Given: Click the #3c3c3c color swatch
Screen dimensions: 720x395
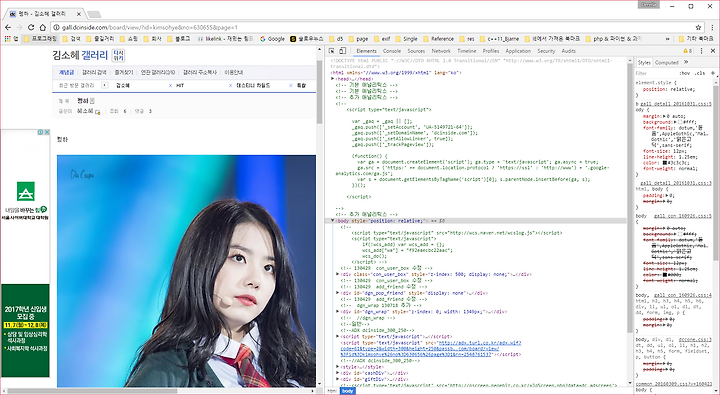Looking at the screenshot, I should coord(665,163).
